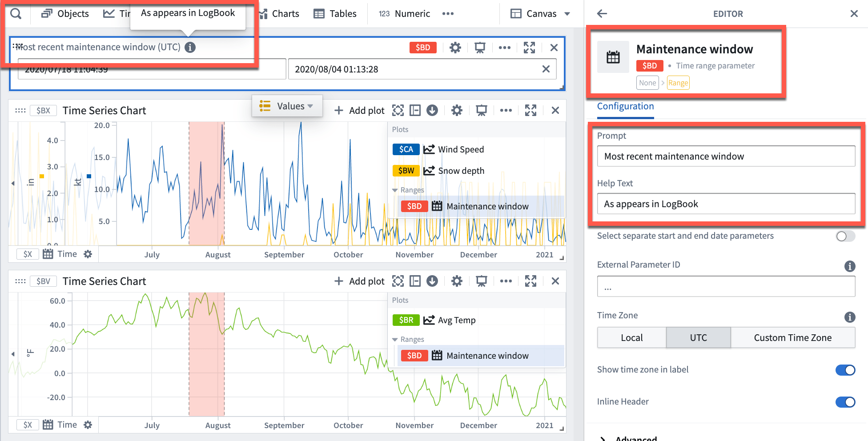
Task: Select the Custom Time Zone option
Action: (x=793, y=337)
